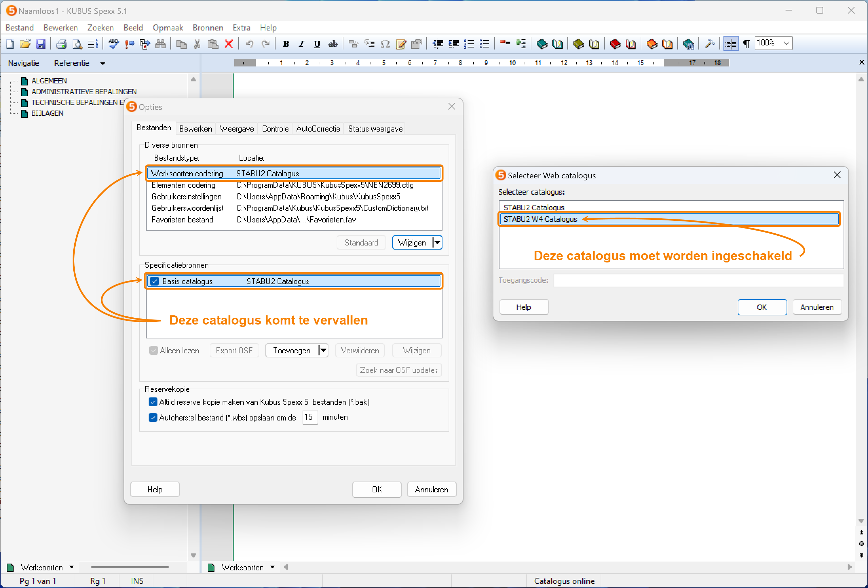Select STABU2 W4 Catalogus in the list

(x=669, y=219)
